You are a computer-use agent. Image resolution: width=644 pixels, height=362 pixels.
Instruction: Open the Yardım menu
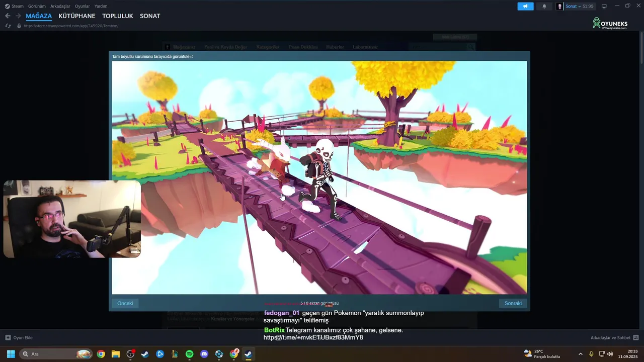(101, 6)
